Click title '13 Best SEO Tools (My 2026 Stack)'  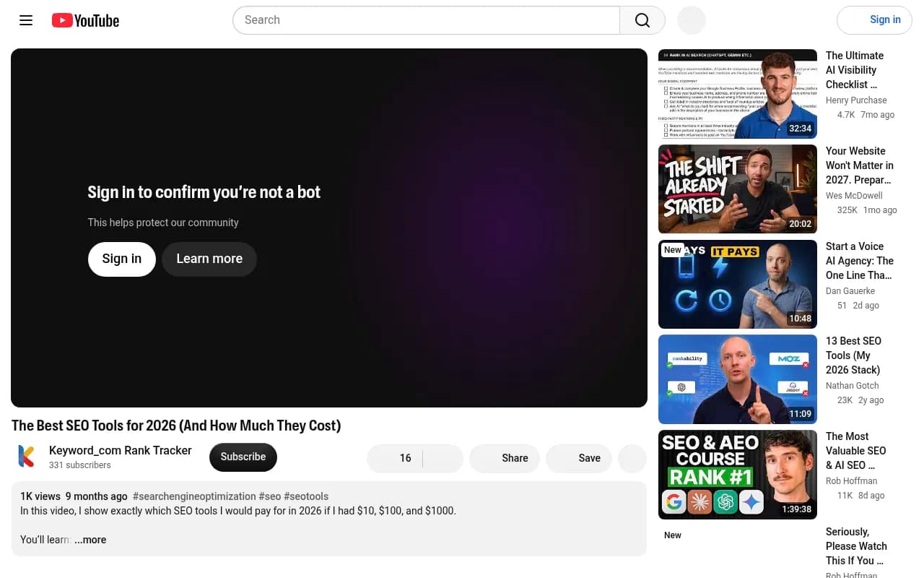coord(853,355)
